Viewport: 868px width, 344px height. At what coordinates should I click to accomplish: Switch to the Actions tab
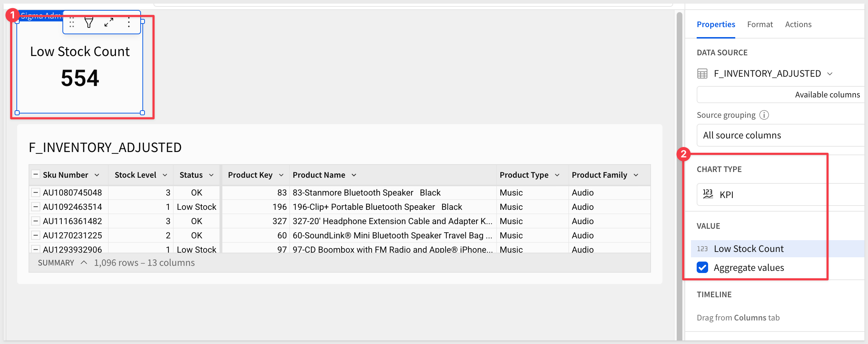click(798, 24)
